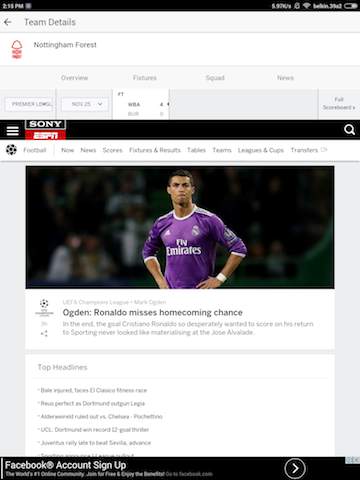Screen dimensions: 360x480
Task: Switch to the Squad tab
Action: [x=215, y=78]
